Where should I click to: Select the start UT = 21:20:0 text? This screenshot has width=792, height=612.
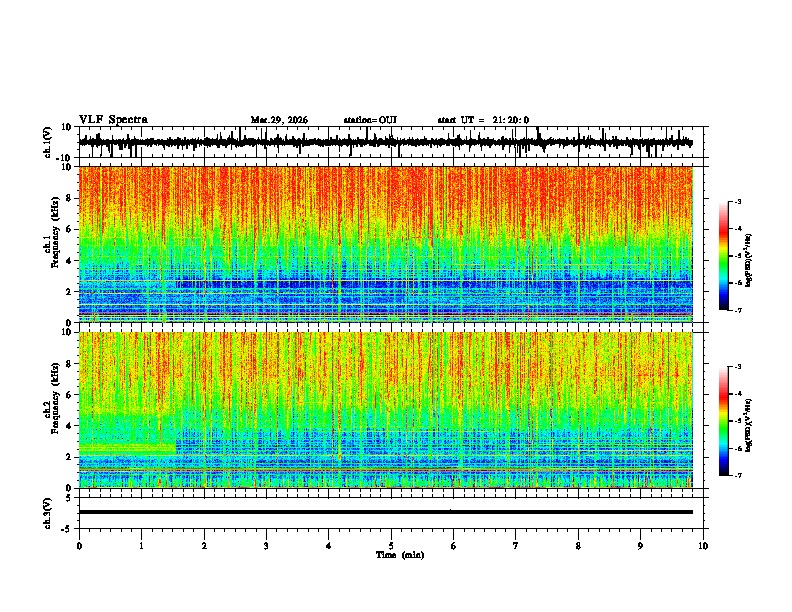(x=483, y=120)
